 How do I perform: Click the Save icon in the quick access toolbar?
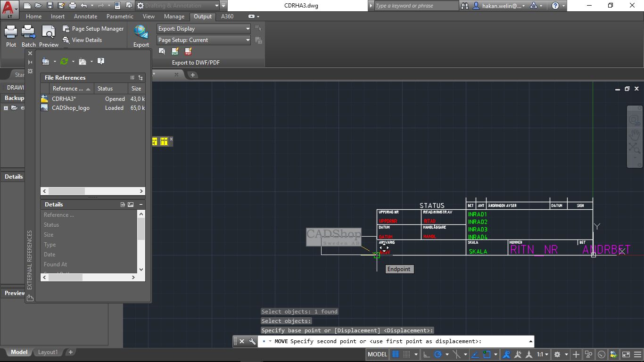click(50, 6)
